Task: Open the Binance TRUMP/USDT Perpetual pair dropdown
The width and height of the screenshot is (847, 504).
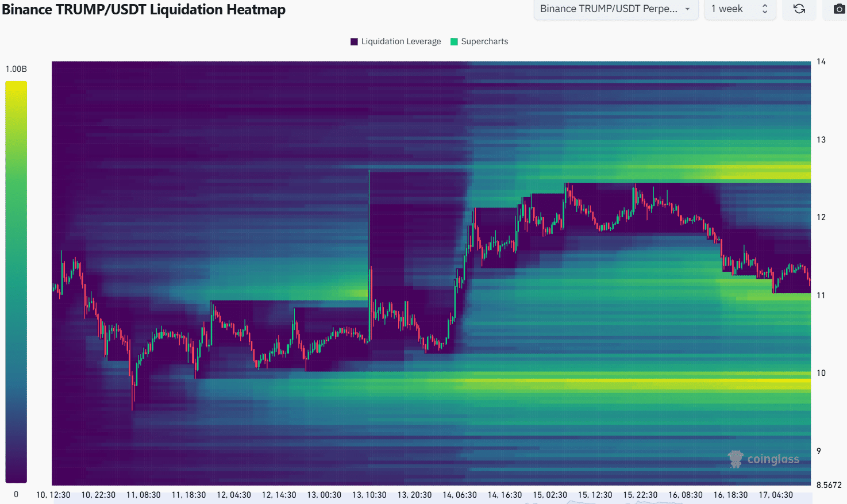Action: point(616,9)
